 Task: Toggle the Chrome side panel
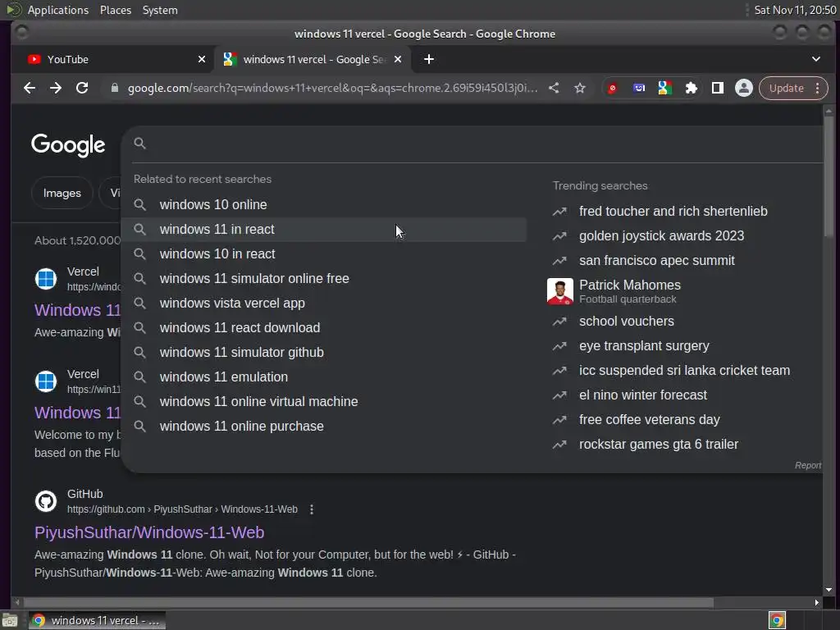(717, 88)
